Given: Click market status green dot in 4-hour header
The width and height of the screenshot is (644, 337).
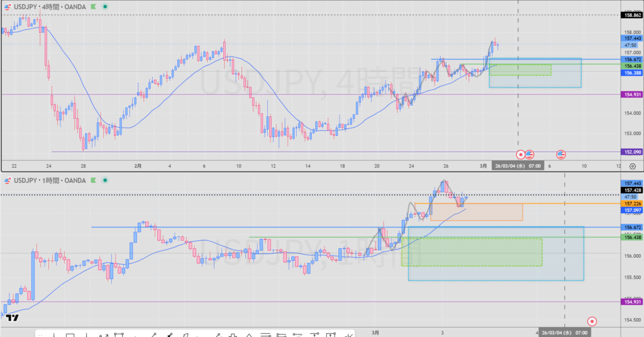Looking at the screenshot, I should pos(104,6).
